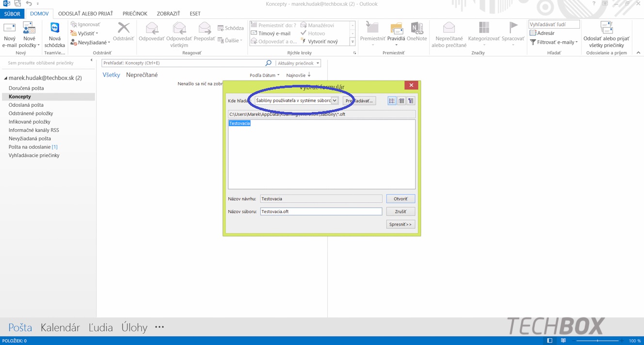Click the Spresniť>> button
This screenshot has height=345, width=644.
tap(401, 224)
